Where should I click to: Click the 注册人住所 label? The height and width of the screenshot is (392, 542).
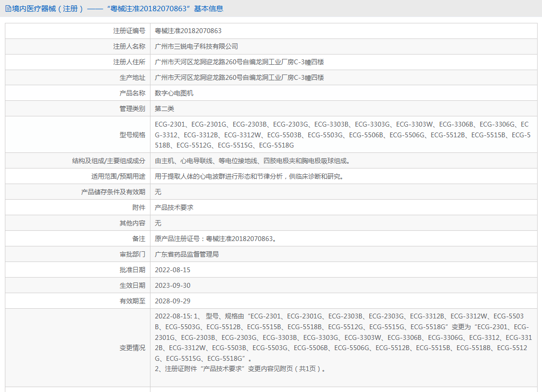[129, 62]
